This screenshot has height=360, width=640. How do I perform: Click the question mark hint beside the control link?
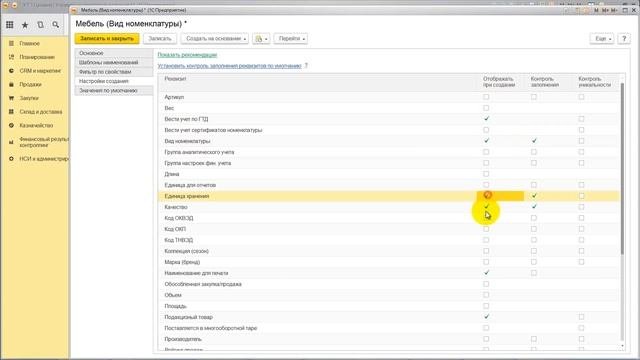pos(306,66)
